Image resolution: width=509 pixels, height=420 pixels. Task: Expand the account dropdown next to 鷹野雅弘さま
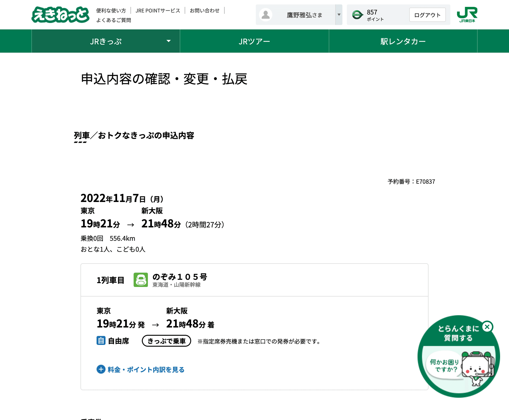[339, 15]
